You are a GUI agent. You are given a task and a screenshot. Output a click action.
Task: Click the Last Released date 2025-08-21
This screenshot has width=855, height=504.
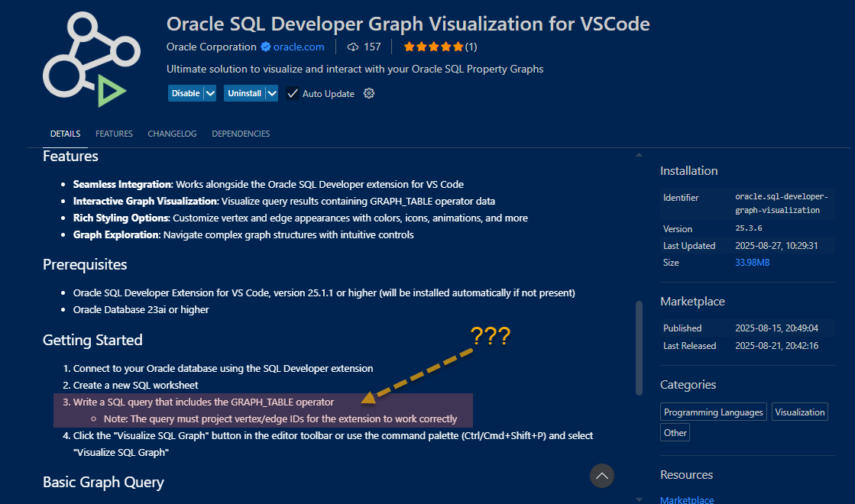tap(776, 345)
